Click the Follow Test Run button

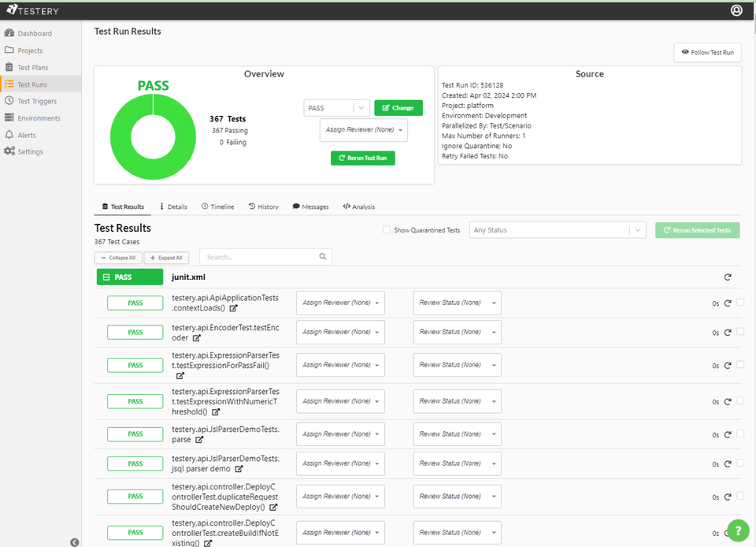coord(707,53)
